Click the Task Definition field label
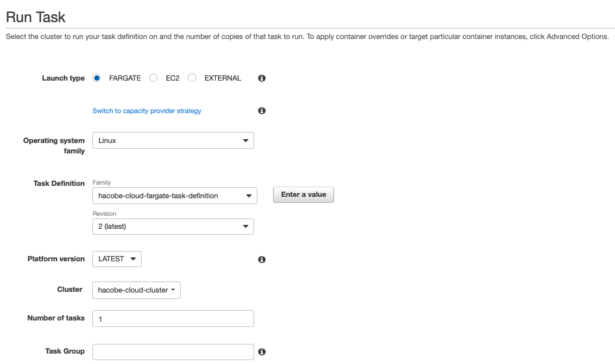The height and width of the screenshot is (364, 615). pyautogui.click(x=59, y=183)
